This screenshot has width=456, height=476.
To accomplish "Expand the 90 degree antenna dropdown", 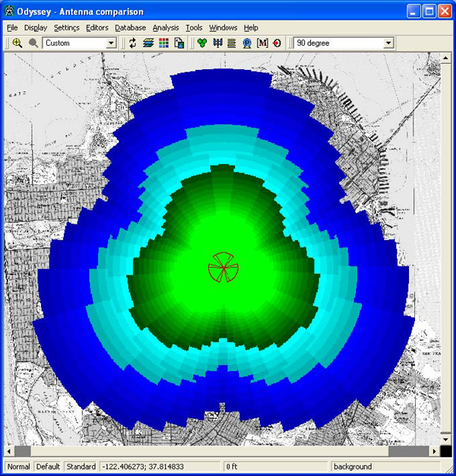I will (x=388, y=43).
